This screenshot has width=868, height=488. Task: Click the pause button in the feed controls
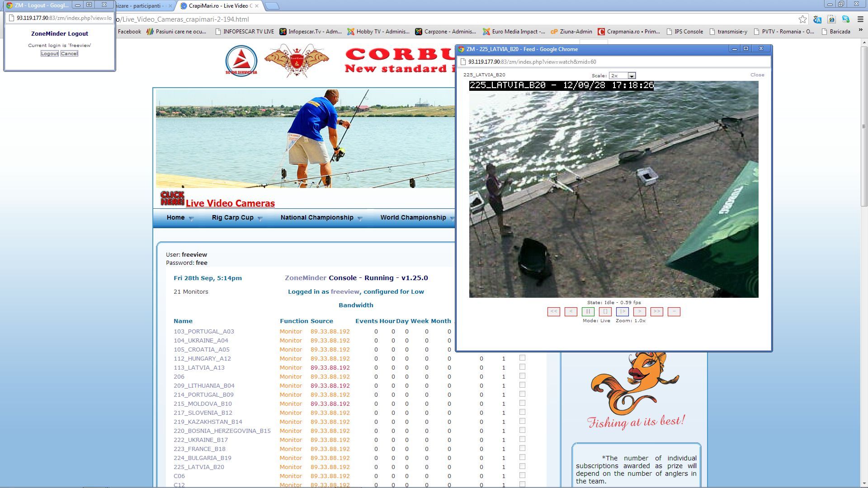coord(588,312)
